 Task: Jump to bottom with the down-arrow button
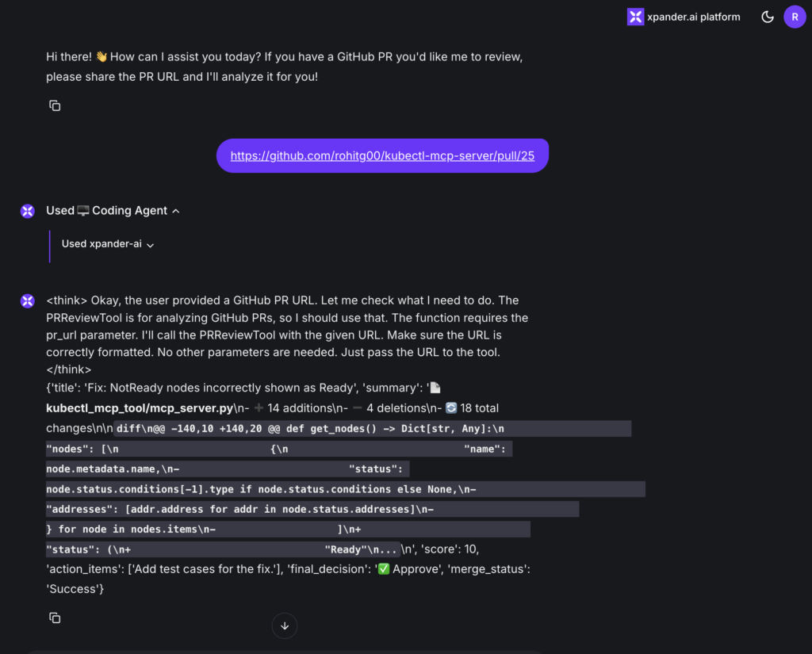tap(285, 625)
